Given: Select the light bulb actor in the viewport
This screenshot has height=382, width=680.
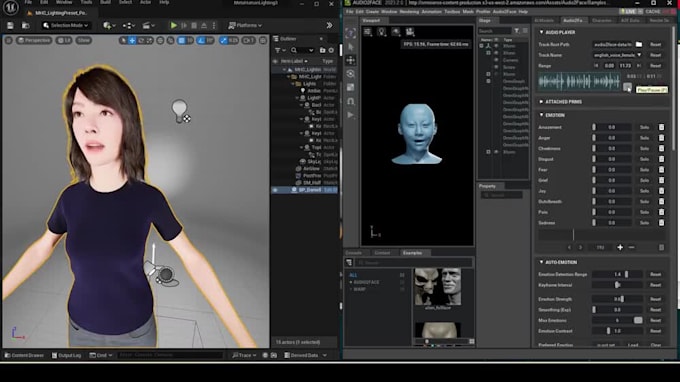Looking at the screenshot, I should (180, 110).
